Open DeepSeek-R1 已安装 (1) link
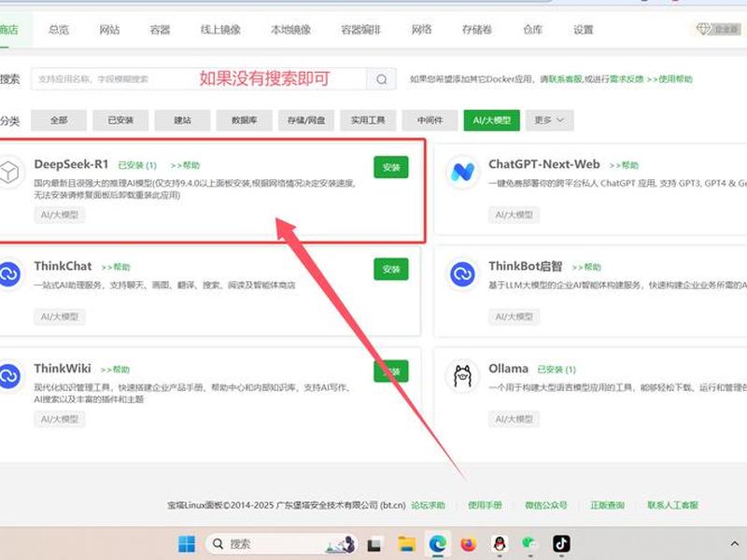The image size is (747, 560). click(137, 165)
